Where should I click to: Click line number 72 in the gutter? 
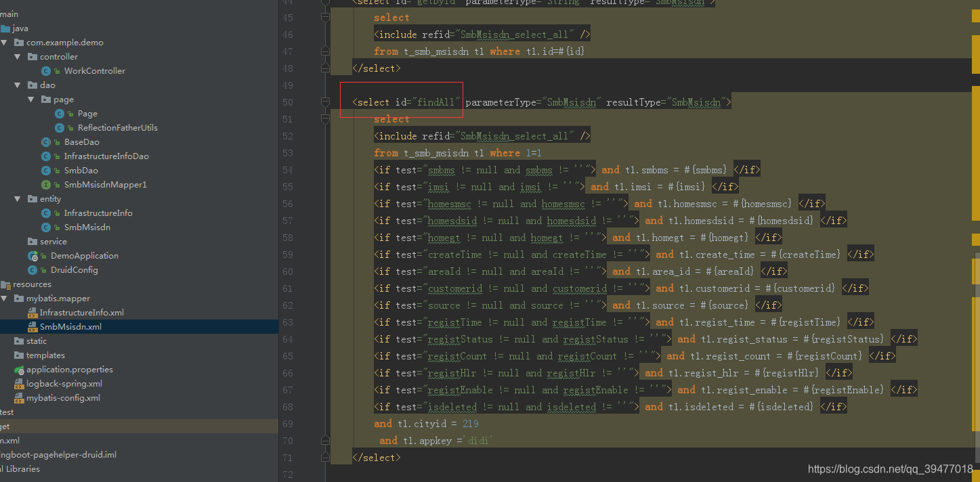pyautogui.click(x=287, y=475)
